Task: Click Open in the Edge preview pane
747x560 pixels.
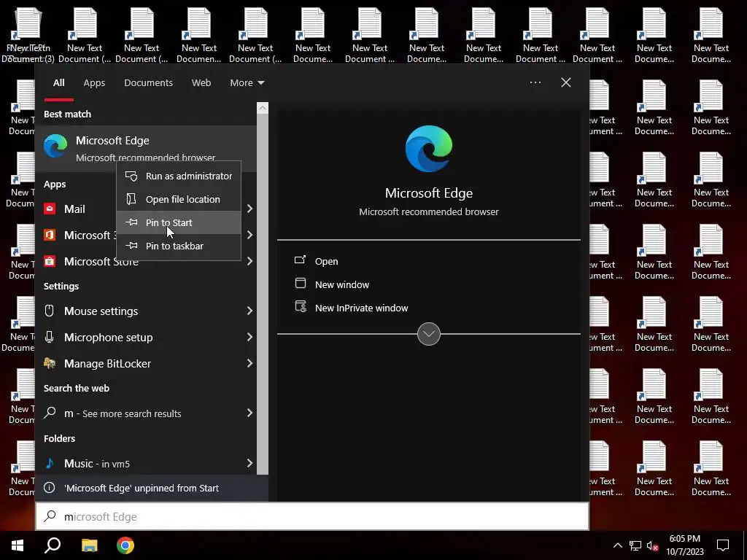Action: click(x=326, y=261)
